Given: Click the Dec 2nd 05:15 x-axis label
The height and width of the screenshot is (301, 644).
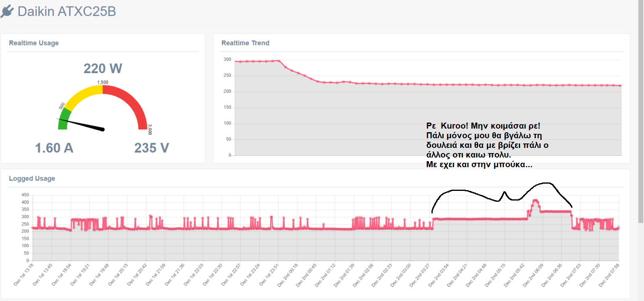Looking at the screenshot, I should pyautogui.click(x=495, y=275).
